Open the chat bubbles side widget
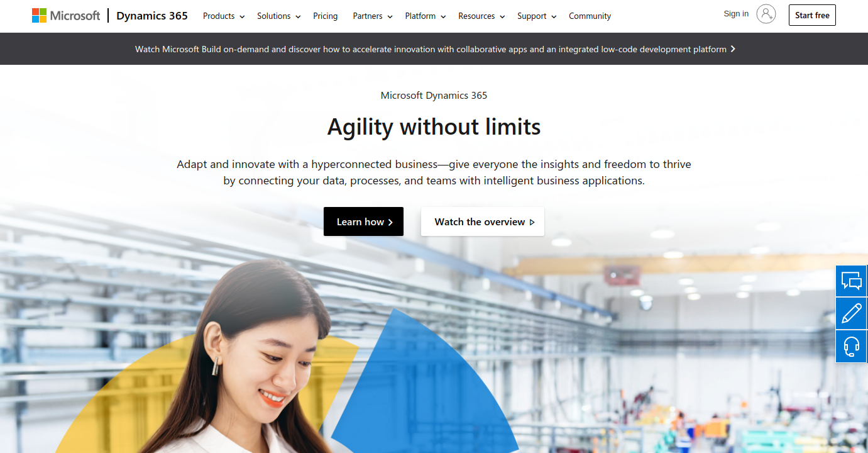Screen dimensions: 868x453 852,281
